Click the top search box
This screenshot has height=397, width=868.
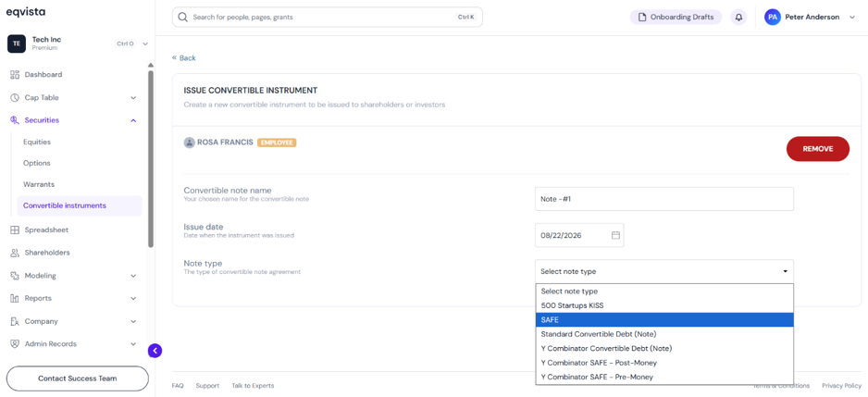pyautogui.click(x=328, y=18)
